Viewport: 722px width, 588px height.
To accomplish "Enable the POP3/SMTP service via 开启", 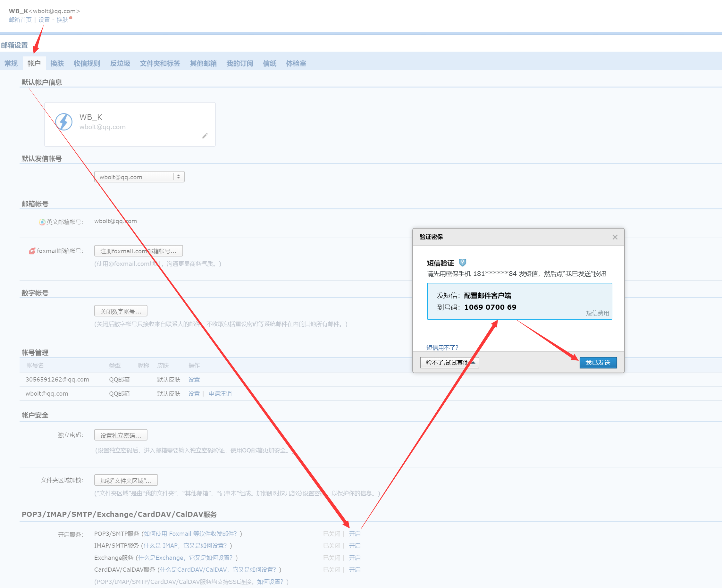I will (355, 533).
